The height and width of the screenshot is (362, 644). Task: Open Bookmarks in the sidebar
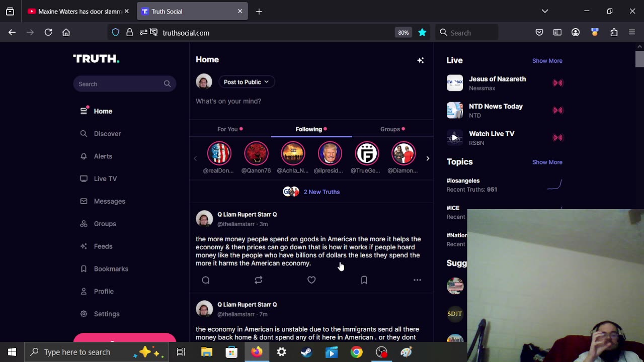click(x=111, y=269)
